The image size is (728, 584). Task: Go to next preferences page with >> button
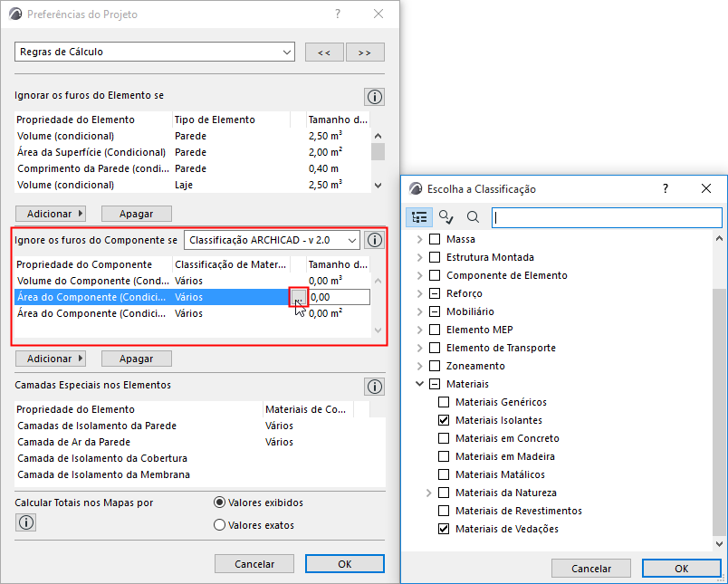tap(365, 52)
